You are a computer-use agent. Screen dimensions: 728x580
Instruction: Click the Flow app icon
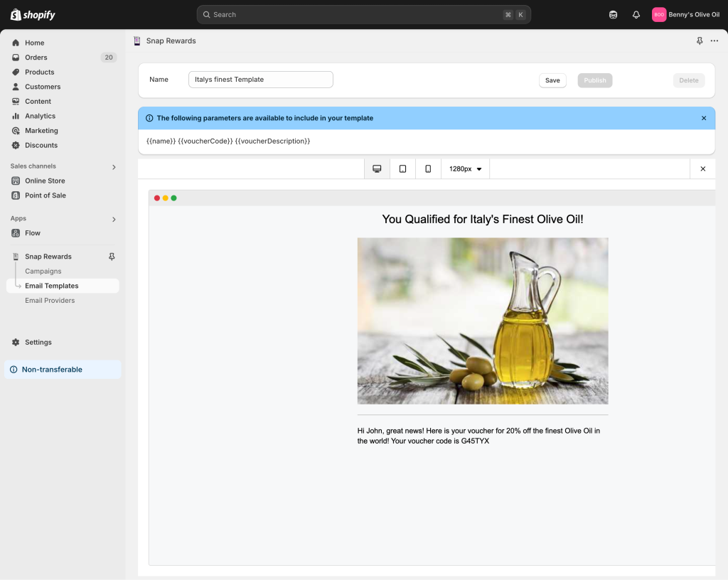pos(16,233)
